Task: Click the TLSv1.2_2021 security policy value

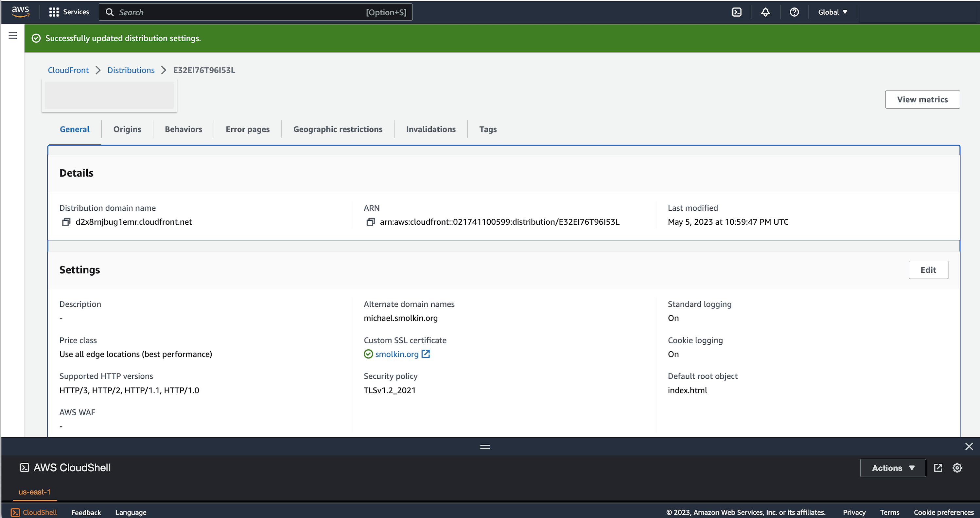Action: click(390, 390)
